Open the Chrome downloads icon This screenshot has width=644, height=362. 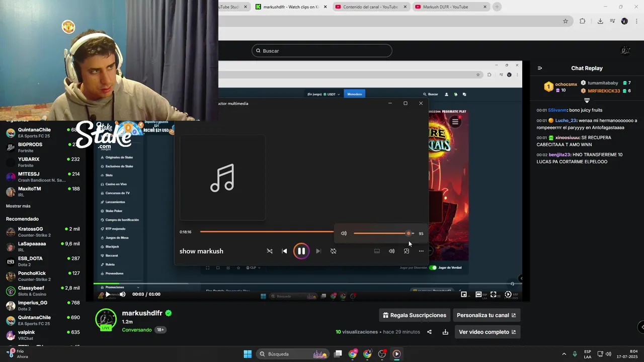(x=600, y=21)
